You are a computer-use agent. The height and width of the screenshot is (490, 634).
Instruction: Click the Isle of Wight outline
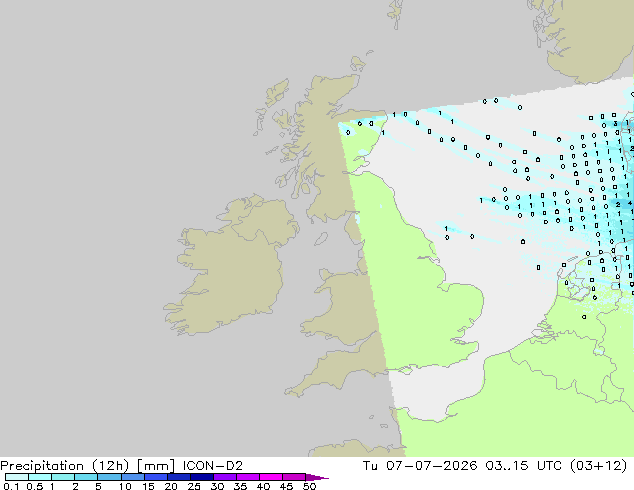point(406,370)
